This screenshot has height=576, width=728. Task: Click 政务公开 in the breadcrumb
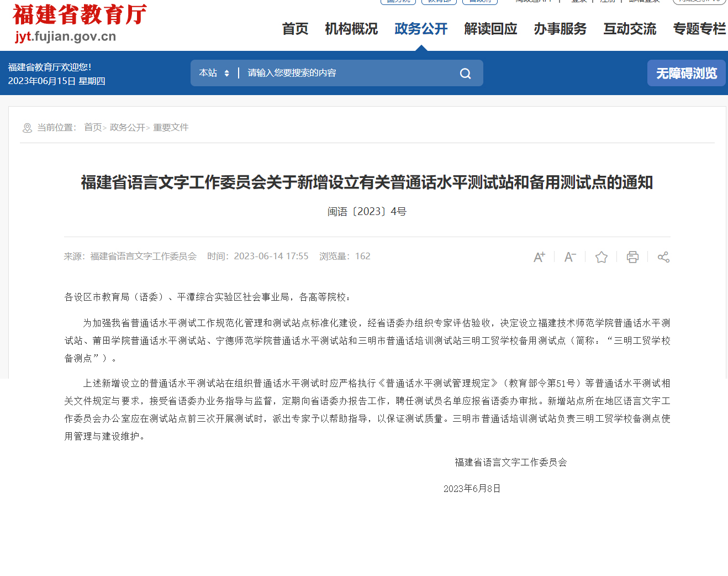pyautogui.click(x=127, y=128)
